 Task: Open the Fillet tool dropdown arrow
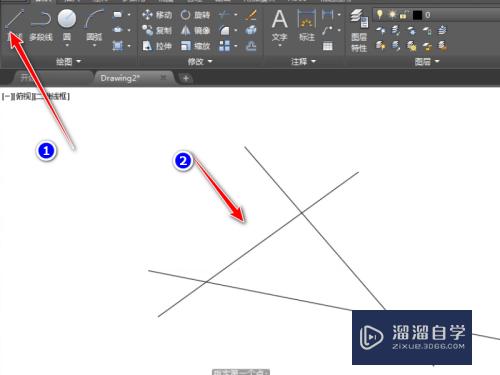click(236, 30)
